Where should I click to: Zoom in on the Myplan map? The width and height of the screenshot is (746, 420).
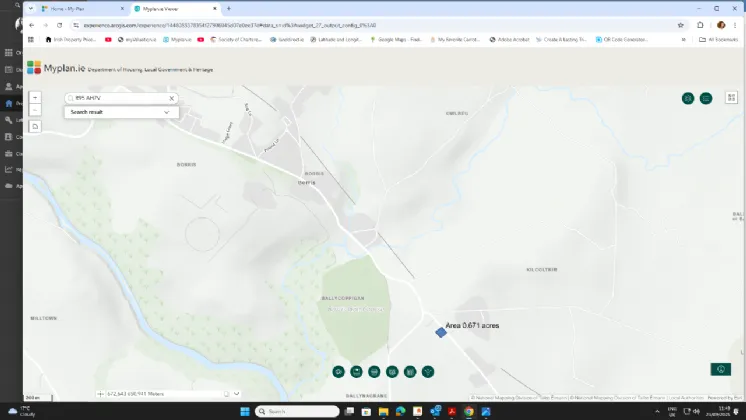35,98
